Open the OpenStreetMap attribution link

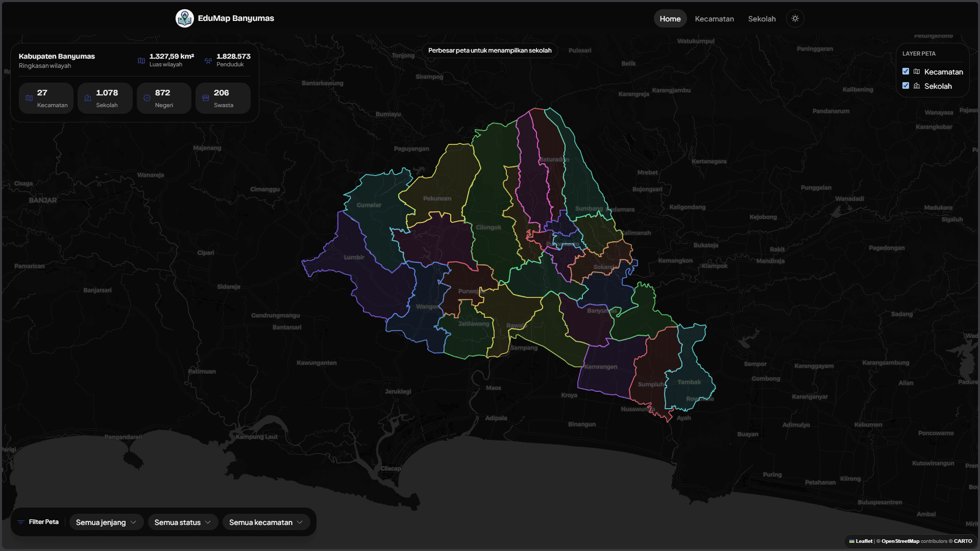coord(900,541)
